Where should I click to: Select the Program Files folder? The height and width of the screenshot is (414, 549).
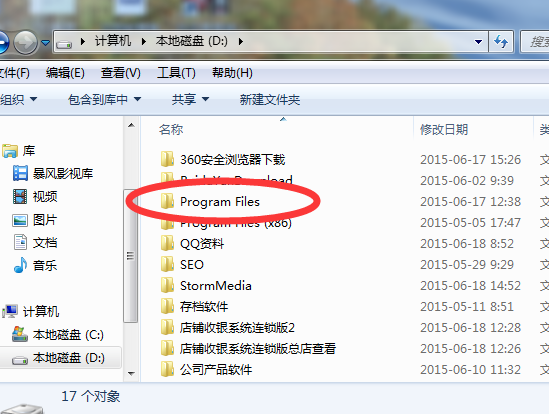pyautogui.click(x=220, y=202)
